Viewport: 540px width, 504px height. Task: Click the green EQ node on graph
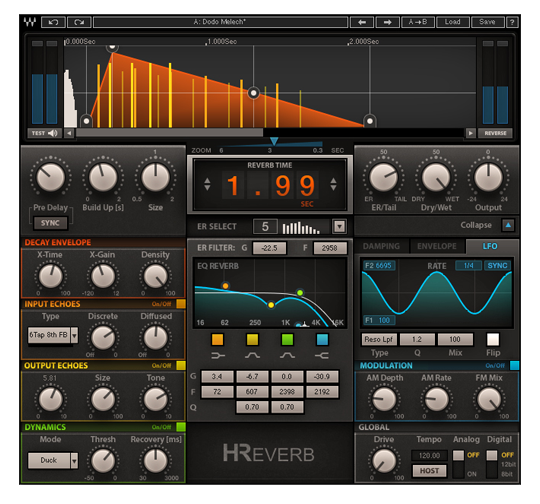[x=300, y=292]
